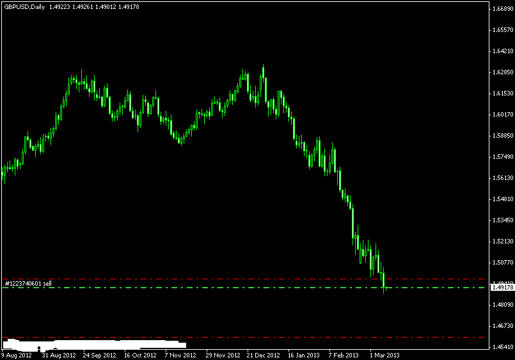The image size is (515, 360).
Task: Select the upper red dashed stop-loss line
Action: click(x=244, y=279)
